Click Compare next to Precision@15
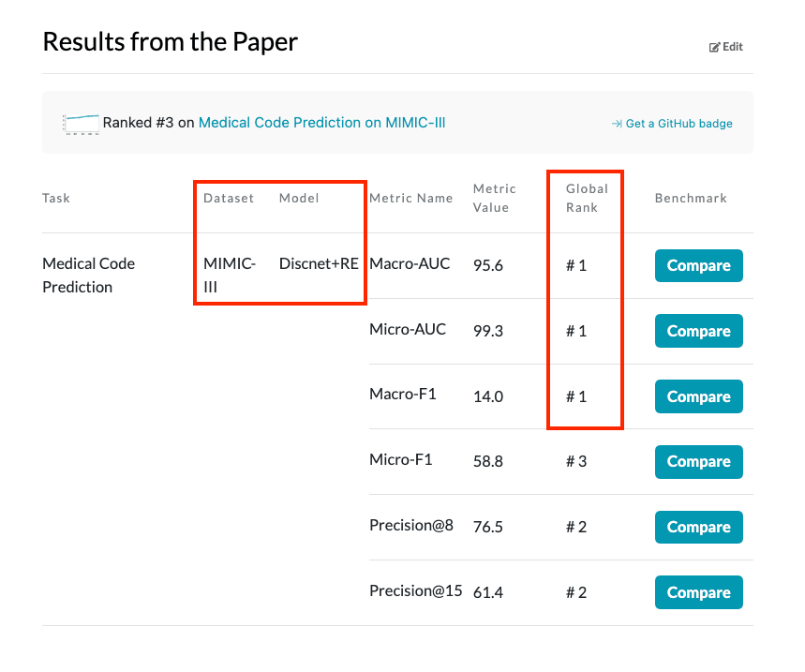Viewport: 805px width, 672px height. point(698,592)
